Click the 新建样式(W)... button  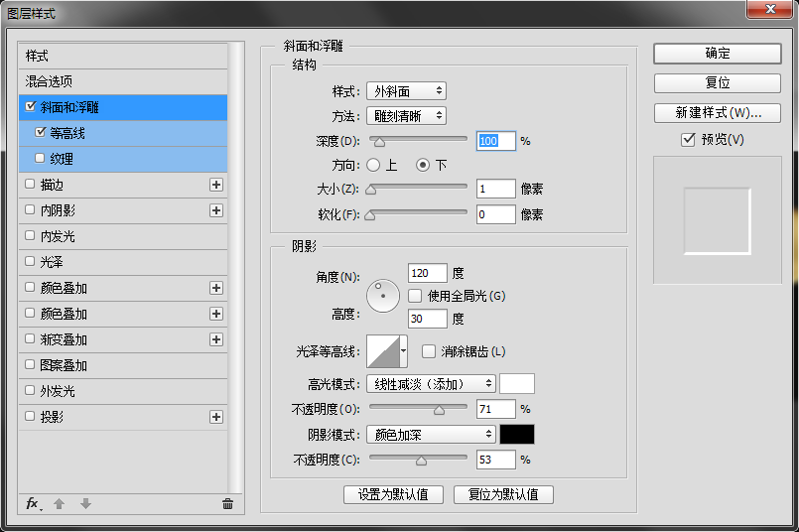tap(717, 113)
